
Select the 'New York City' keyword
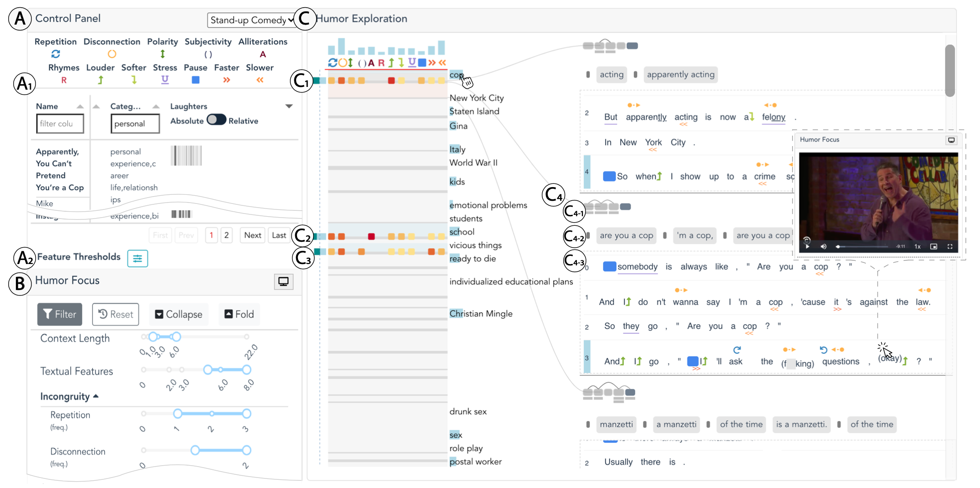pyautogui.click(x=477, y=98)
